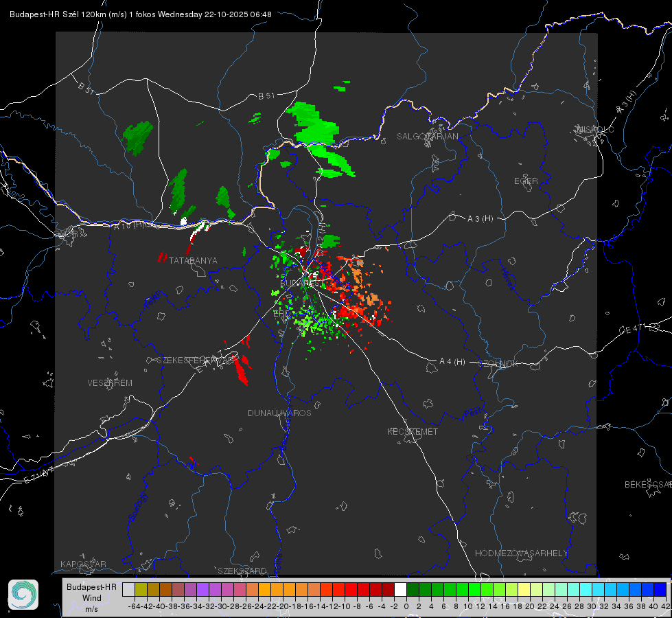The width and height of the screenshot is (672, 618).
Task: Click the KECSKEMÉT city label
Action: pyautogui.click(x=413, y=431)
